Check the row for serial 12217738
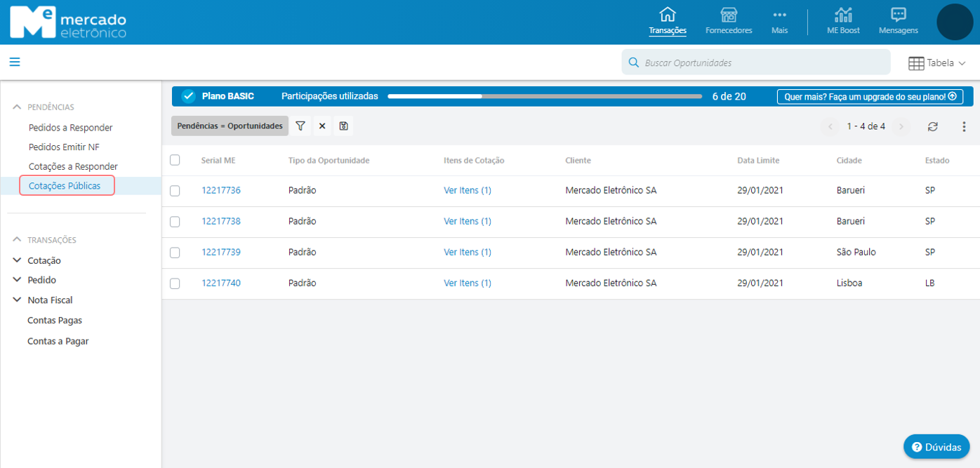 pos(175,222)
